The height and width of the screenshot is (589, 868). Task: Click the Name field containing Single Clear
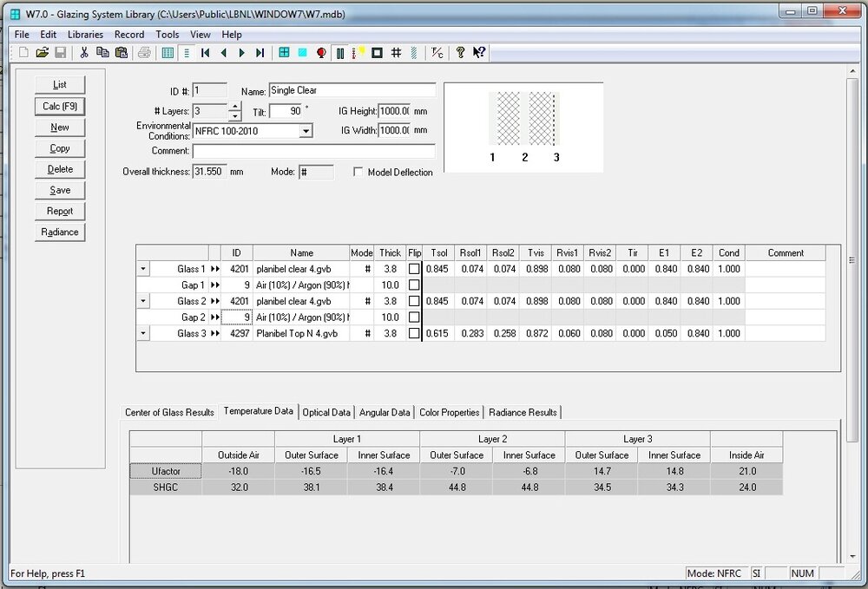(x=352, y=90)
